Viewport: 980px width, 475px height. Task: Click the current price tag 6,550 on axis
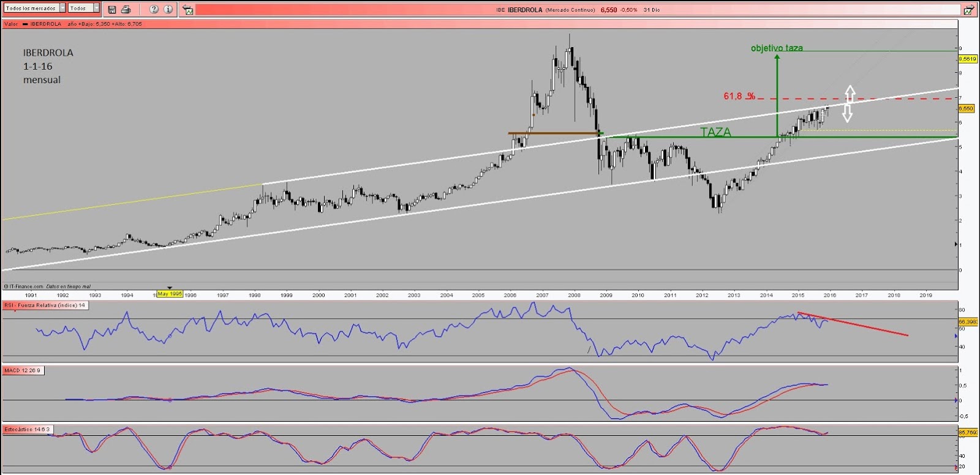(x=965, y=108)
